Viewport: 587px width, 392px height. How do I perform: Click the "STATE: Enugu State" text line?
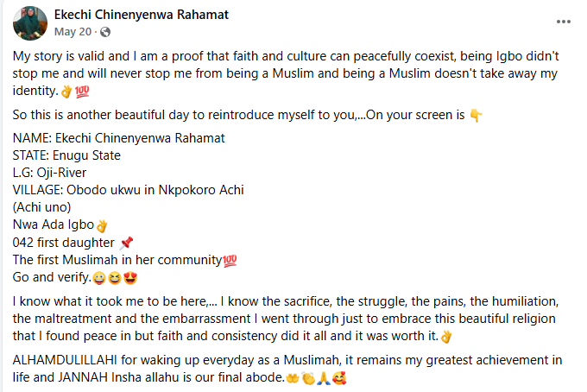click(x=66, y=155)
